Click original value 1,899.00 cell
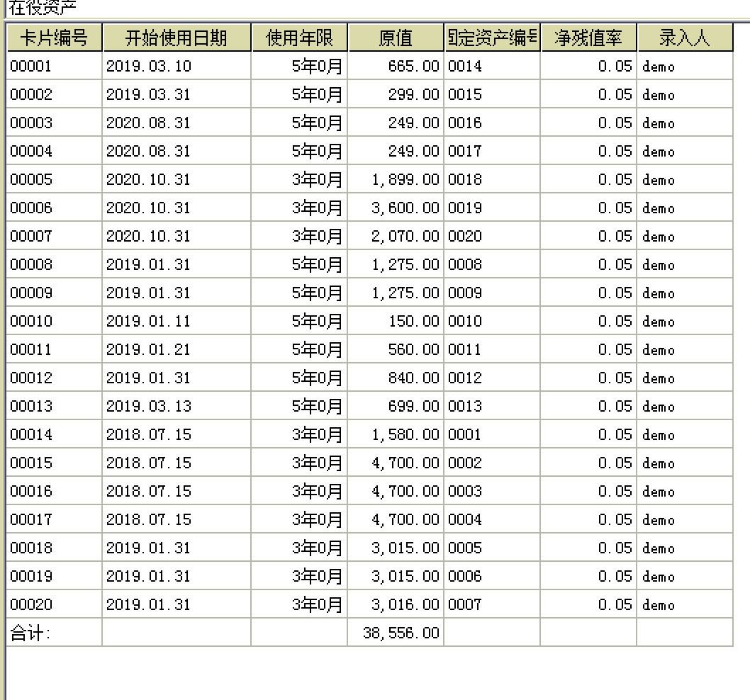 (x=396, y=179)
